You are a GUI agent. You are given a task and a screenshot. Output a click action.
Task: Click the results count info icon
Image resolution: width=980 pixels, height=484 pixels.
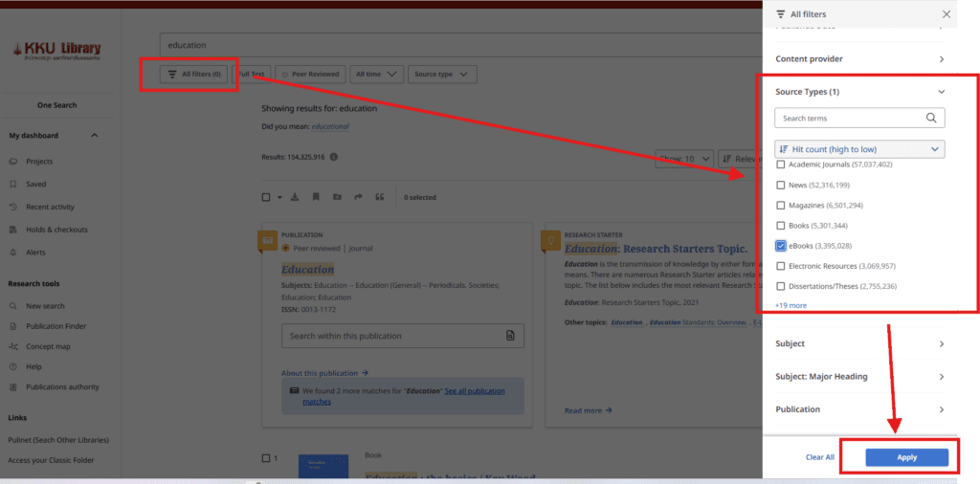pos(333,157)
